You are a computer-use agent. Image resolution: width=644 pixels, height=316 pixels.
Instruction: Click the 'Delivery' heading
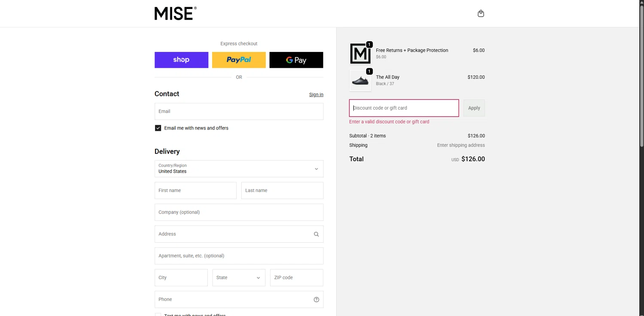tap(167, 151)
